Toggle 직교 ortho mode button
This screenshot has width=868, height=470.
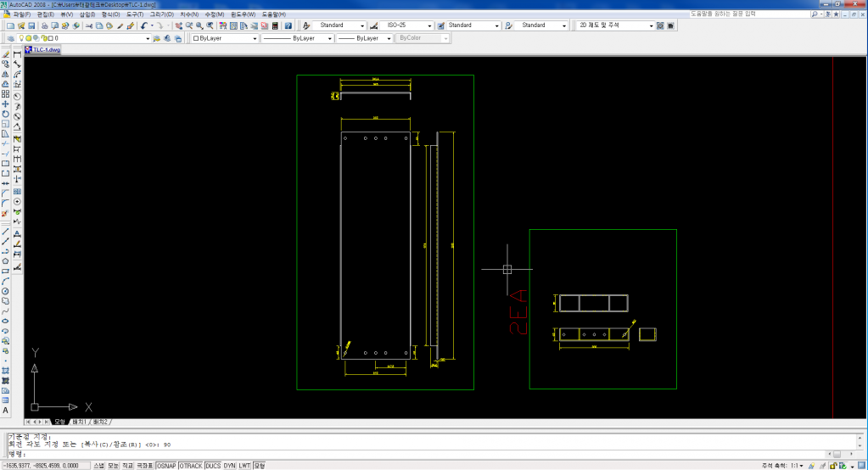pyautogui.click(x=127, y=466)
